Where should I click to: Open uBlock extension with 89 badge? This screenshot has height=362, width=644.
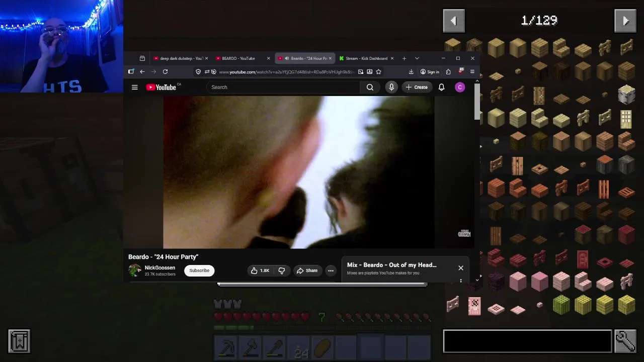click(460, 71)
